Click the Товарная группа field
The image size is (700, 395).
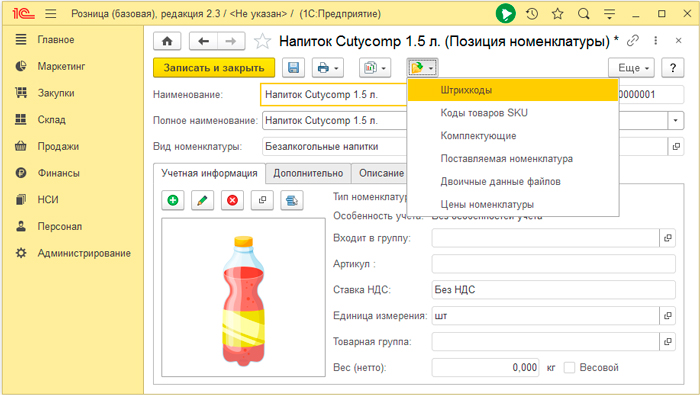545,341
